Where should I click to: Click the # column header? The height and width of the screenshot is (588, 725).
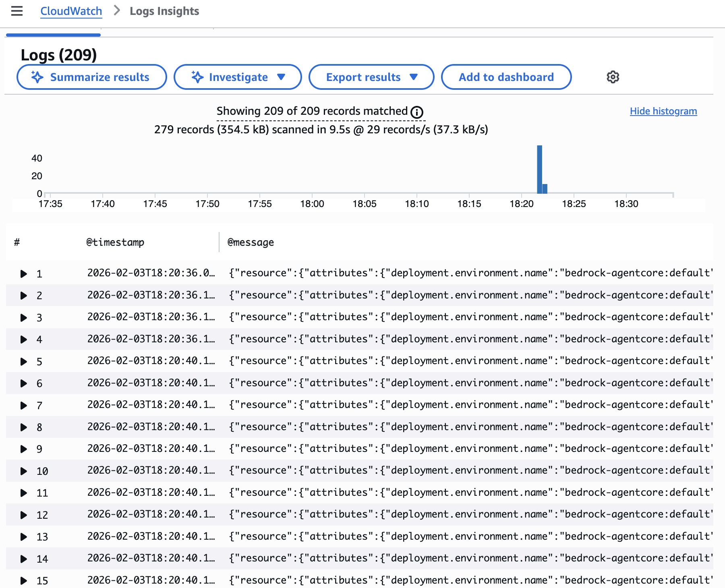coord(17,242)
